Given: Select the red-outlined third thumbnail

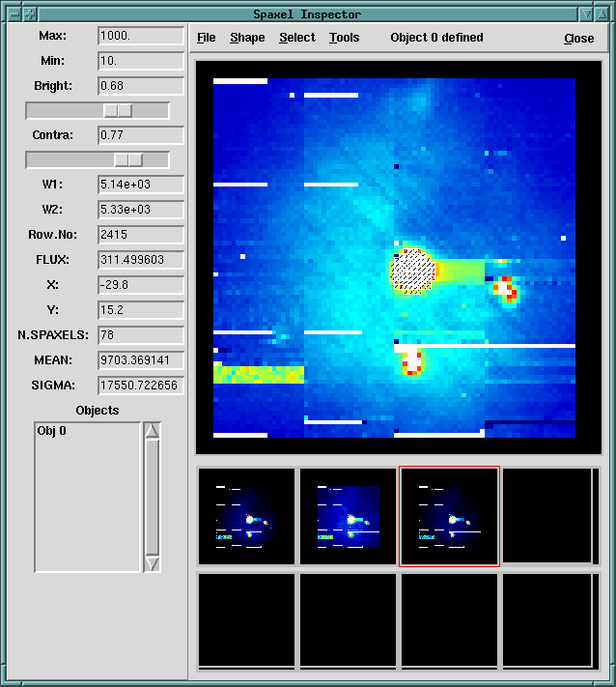Looking at the screenshot, I should [x=449, y=517].
